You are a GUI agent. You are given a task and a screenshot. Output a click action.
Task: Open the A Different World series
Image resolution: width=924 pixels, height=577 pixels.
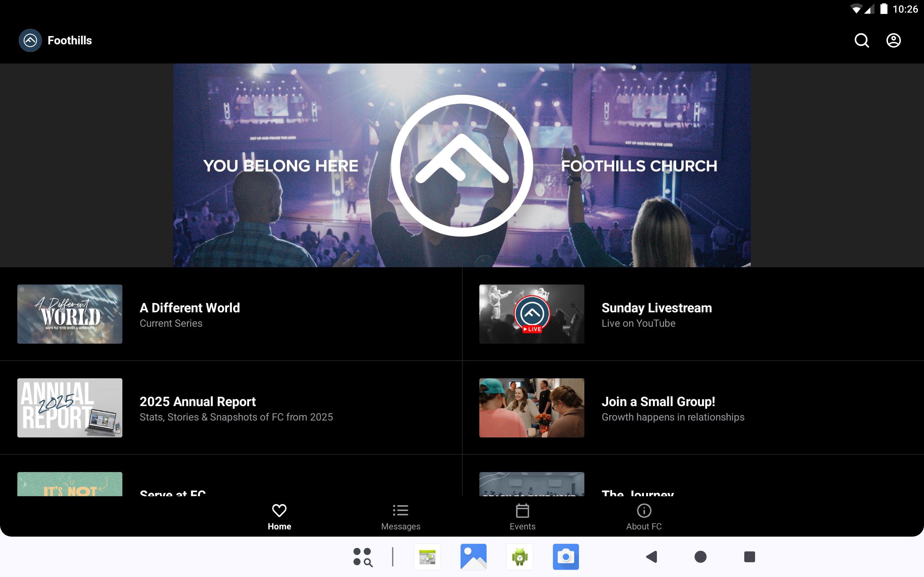pos(190,314)
